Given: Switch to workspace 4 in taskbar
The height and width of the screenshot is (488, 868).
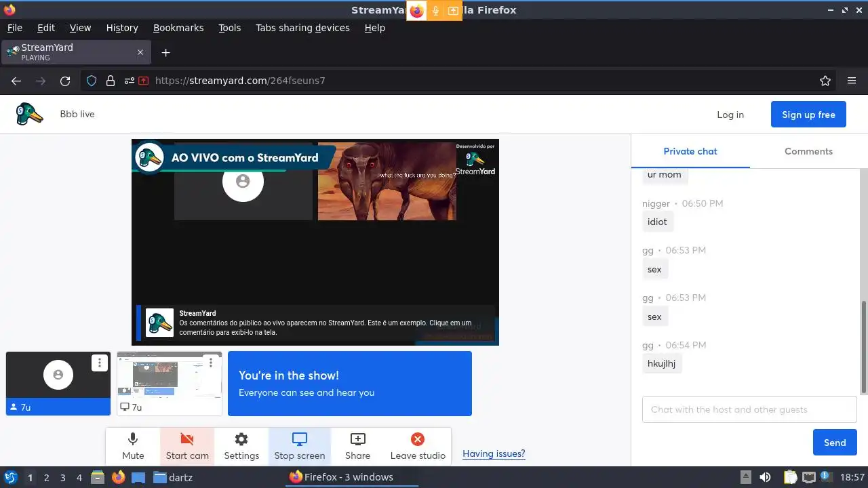Looking at the screenshot, I should 79,478.
